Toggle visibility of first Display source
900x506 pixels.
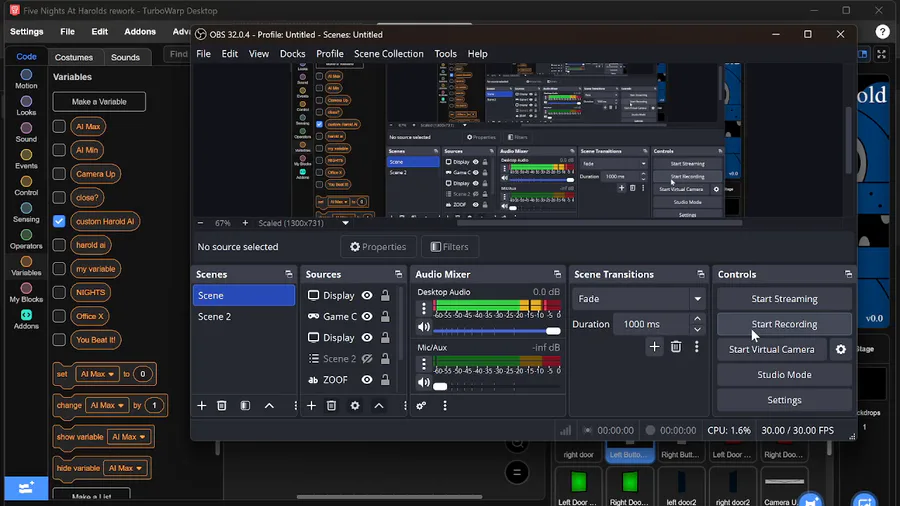point(367,295)
